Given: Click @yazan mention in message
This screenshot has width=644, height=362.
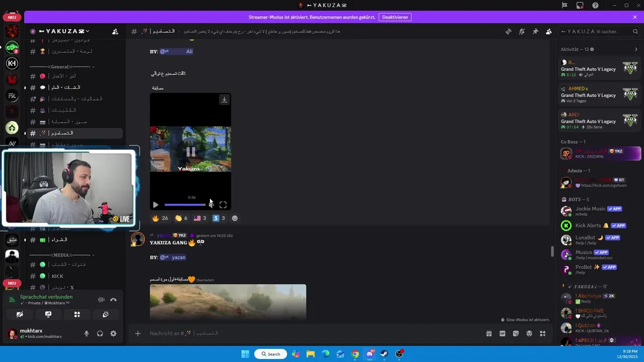Looking at the screenshot, I should 173,257.
